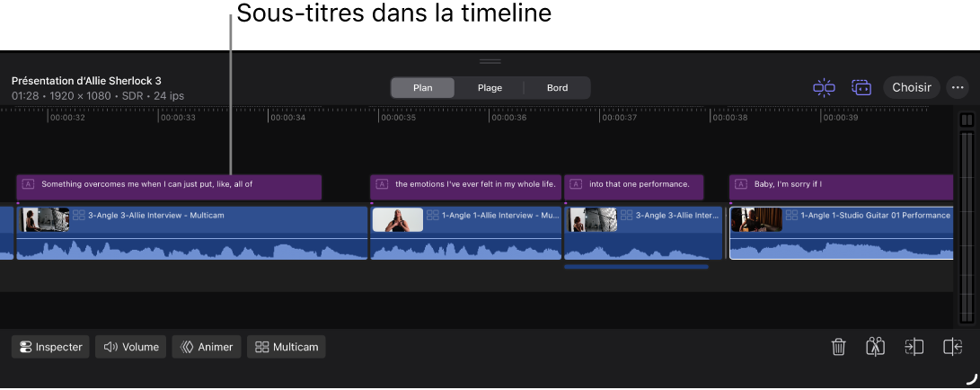Open the Volume control
This screenshot has width=980, height=390.
pyautogui.click(x=130, y=347)
